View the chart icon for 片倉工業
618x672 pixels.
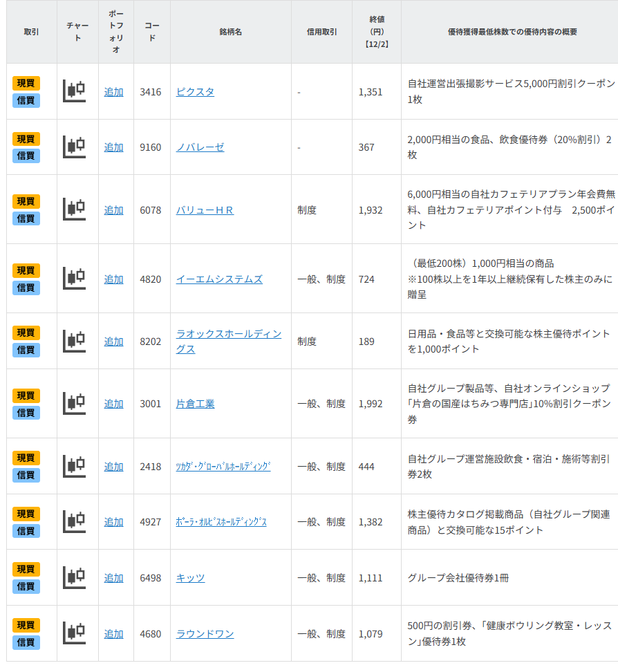point(75,404)
